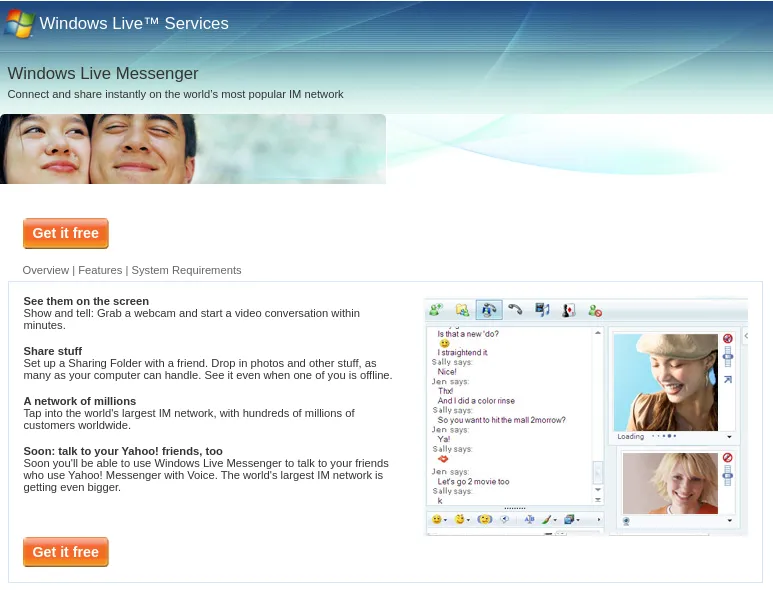The image size is (773, 590).
Task: Click the Windows logo in the header
Action: pyautogui.click(x=19, y=23)
